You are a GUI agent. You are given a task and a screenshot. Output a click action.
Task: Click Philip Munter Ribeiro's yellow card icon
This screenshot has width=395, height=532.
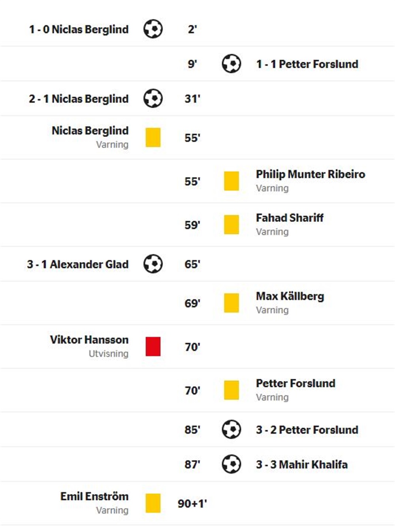point(231,181)
